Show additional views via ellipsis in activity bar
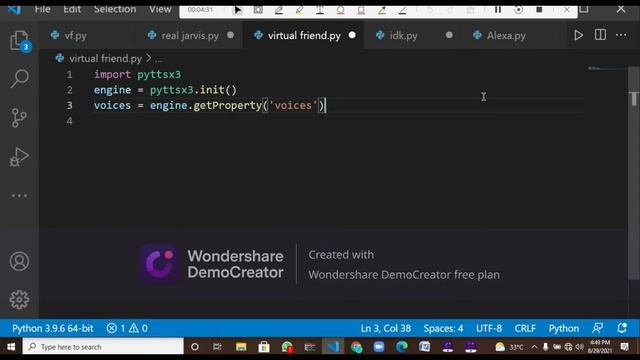Screen dimensions: 640x360 19,196
